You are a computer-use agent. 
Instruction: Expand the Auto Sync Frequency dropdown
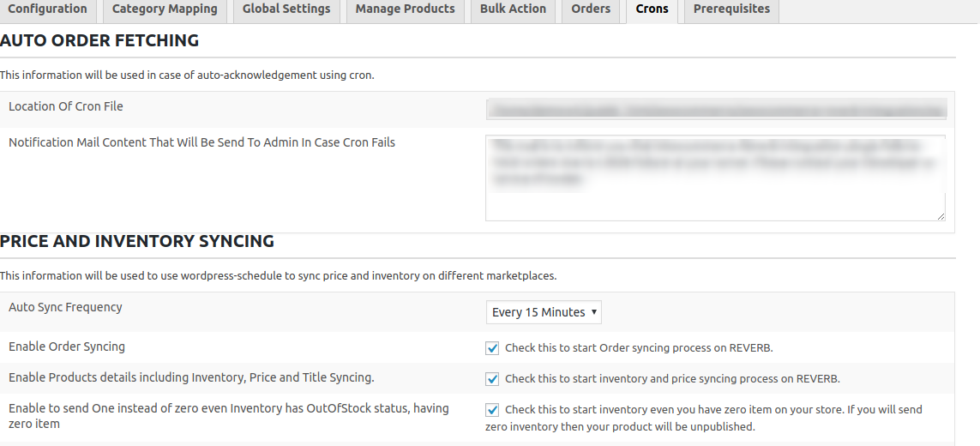point(544,312)
